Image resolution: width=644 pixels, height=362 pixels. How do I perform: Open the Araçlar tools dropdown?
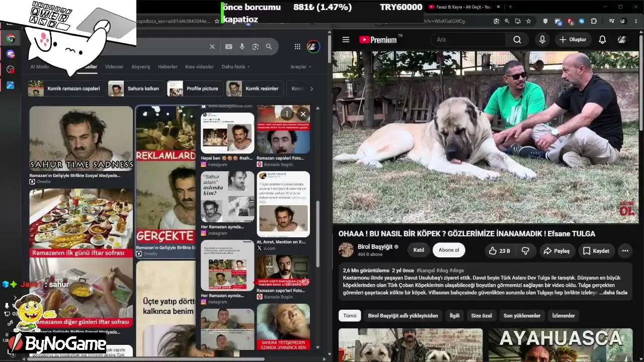pyautogui.click(x=300, y=67)
